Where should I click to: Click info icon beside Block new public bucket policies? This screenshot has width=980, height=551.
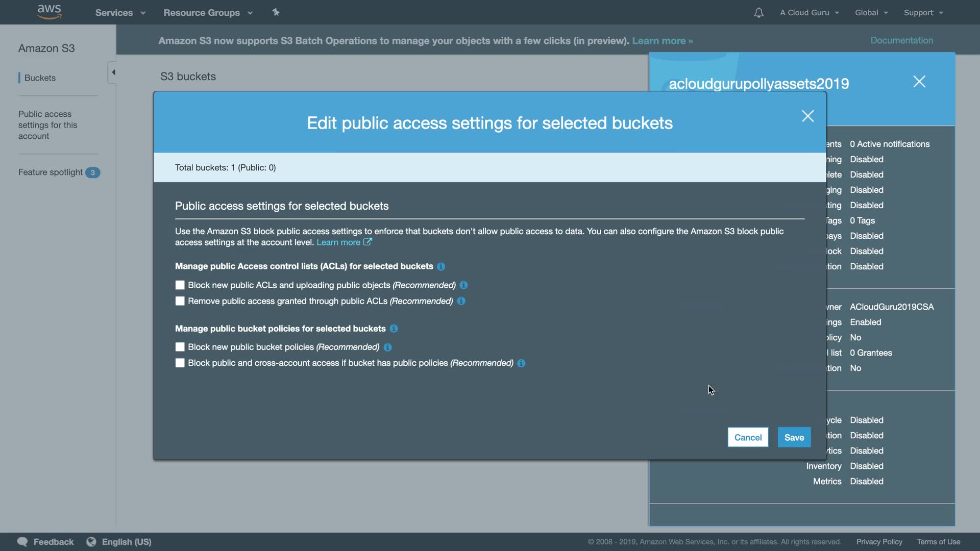pos(387,347)
